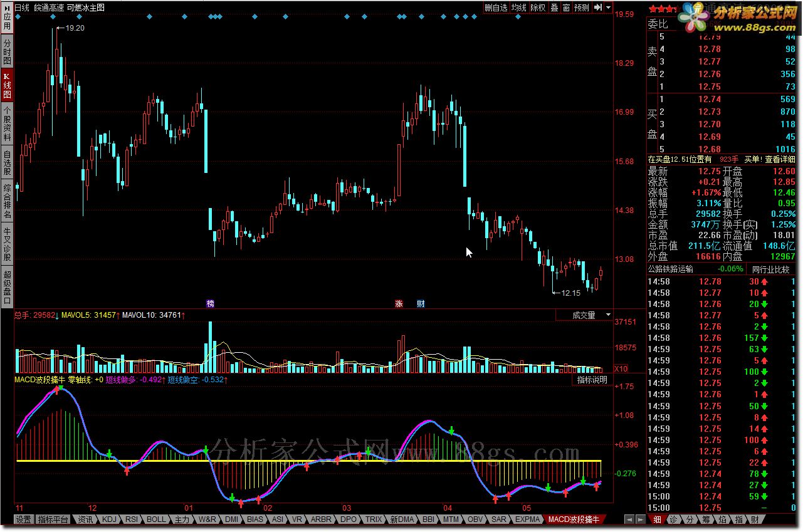The image size is (803, 532).
Task: Switch to VR indicator
Action: point(297,519)
